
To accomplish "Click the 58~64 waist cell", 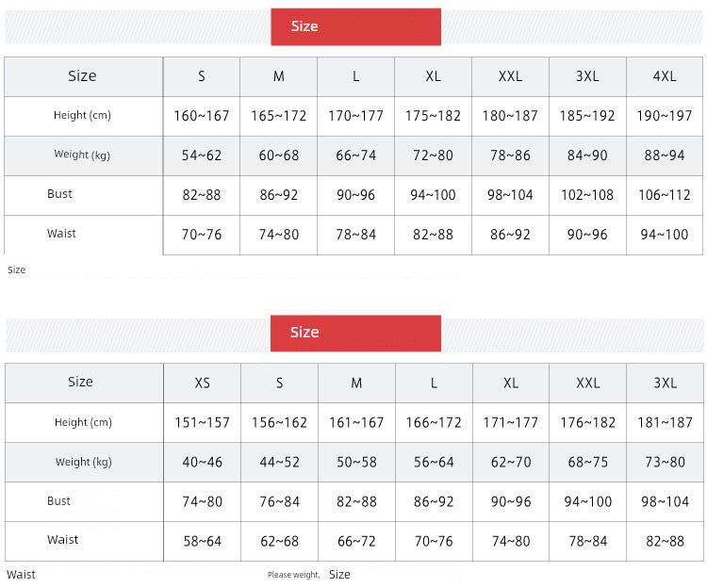I will [x=202, y=541].
